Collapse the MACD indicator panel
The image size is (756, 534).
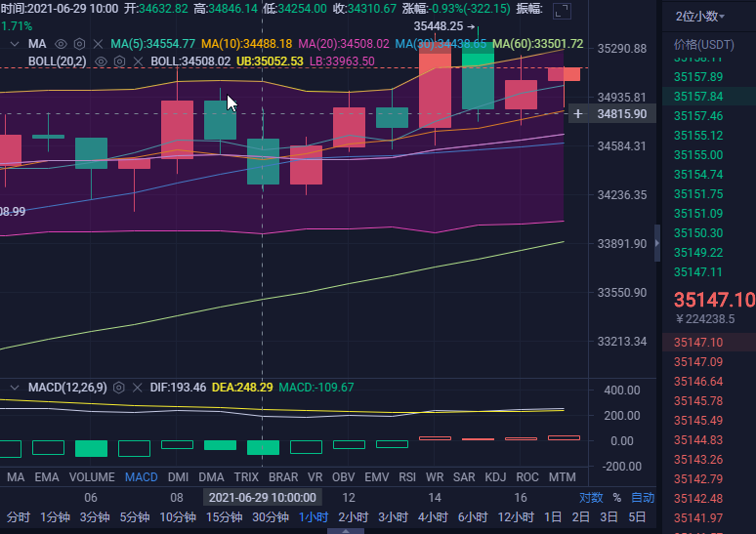coord(15,388)
